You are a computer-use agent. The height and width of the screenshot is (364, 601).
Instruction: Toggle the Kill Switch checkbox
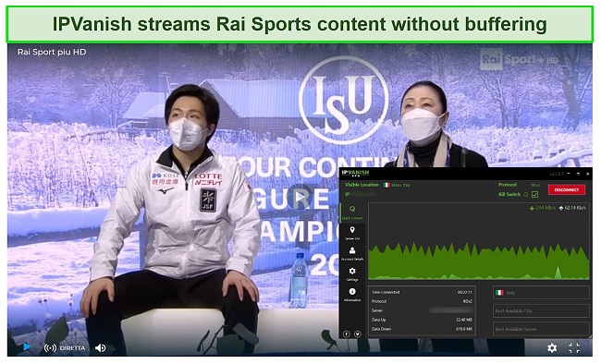click(x=534, y=195)
